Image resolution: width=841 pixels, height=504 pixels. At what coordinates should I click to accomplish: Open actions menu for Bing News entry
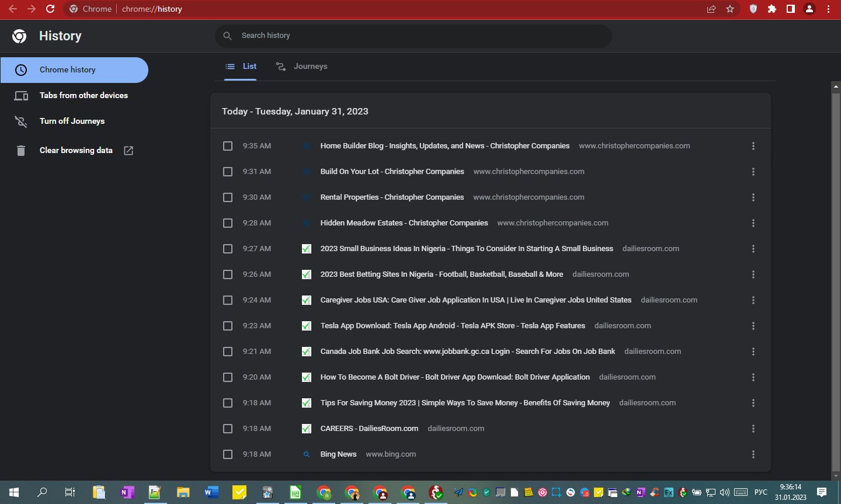[753, 454]
